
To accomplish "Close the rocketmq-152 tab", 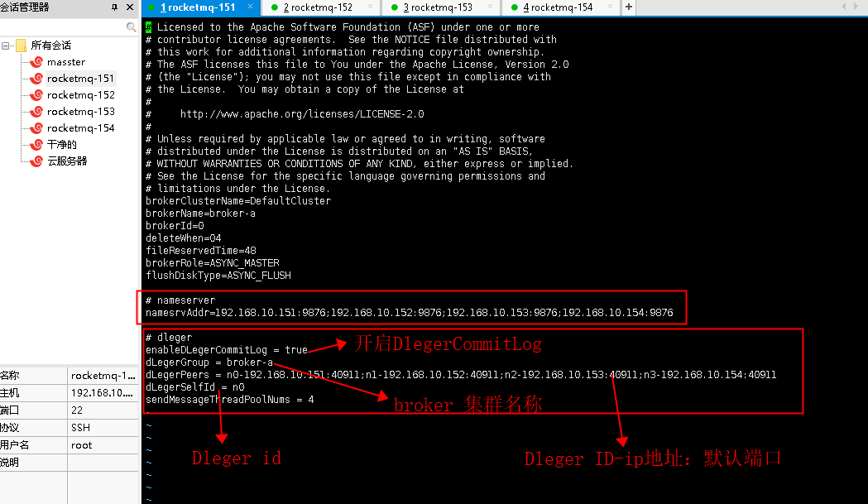I will (x=369, y=6).
